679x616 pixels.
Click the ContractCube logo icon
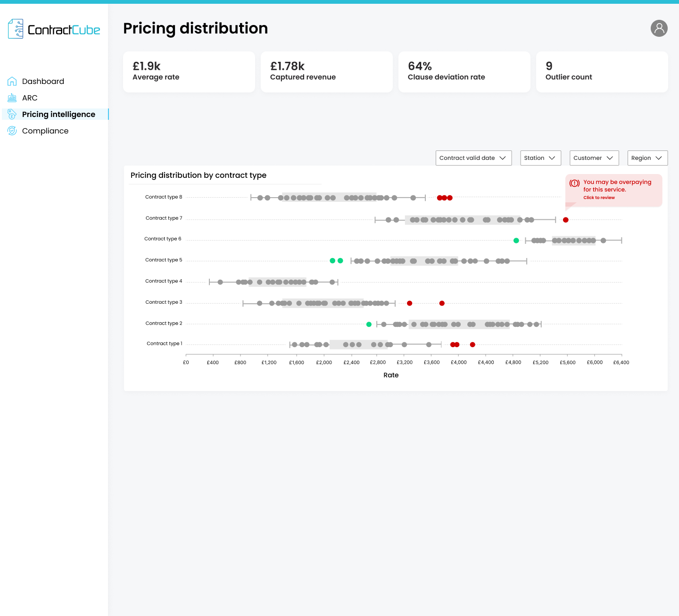16,29
